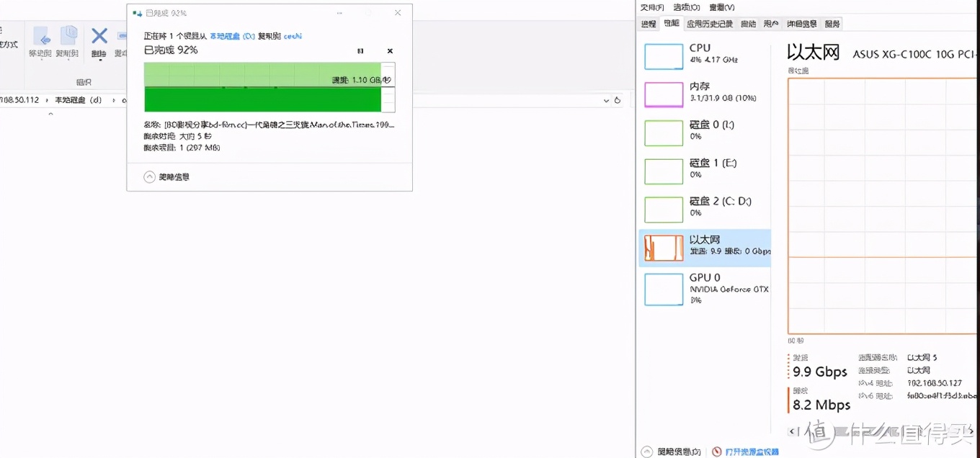The height and width of the screenshot is (458, 980).
Task: Click the Rename icon in Explorer ribbon
Action: 121,36
